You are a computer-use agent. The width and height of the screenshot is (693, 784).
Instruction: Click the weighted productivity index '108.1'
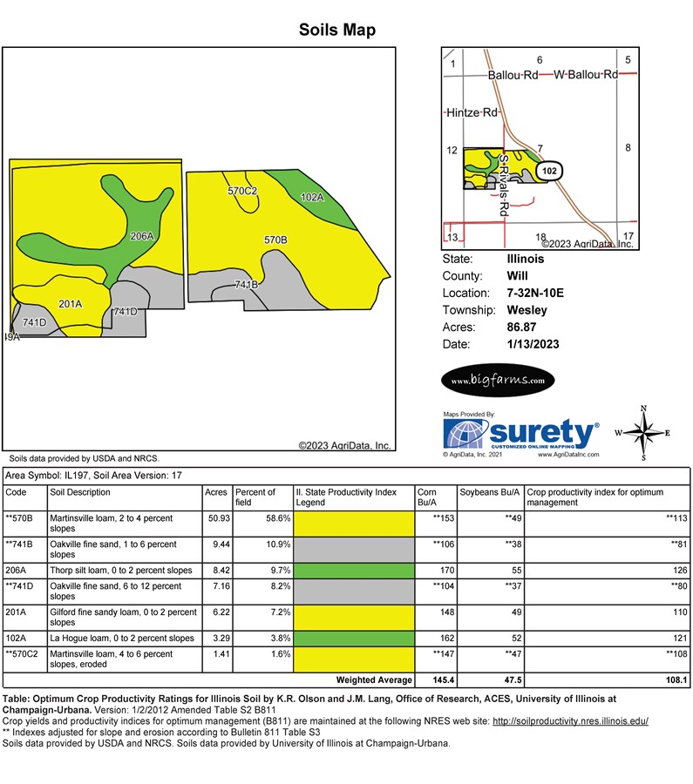coord(677,680)
